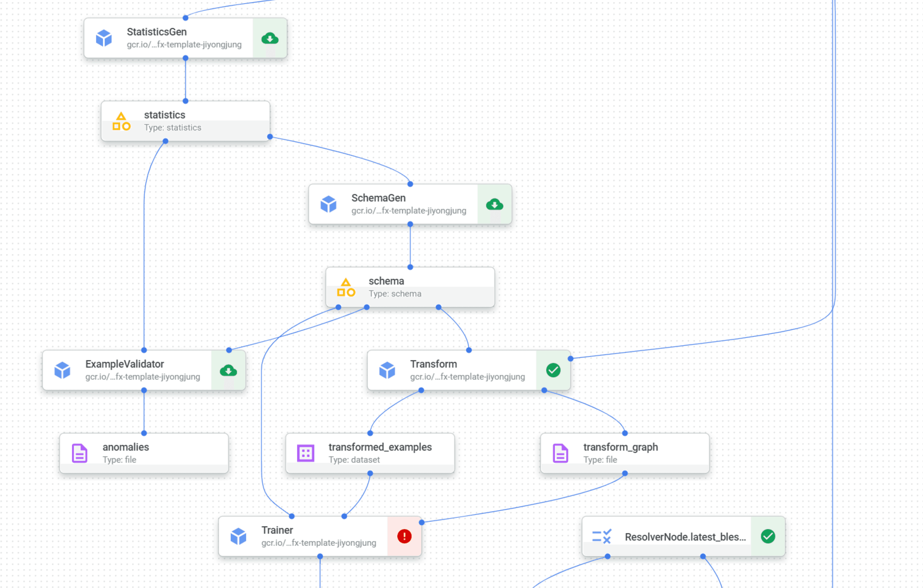The image size is (923, 588).
Task: Click transform_graph purple file icon
Action: point(560,453)
